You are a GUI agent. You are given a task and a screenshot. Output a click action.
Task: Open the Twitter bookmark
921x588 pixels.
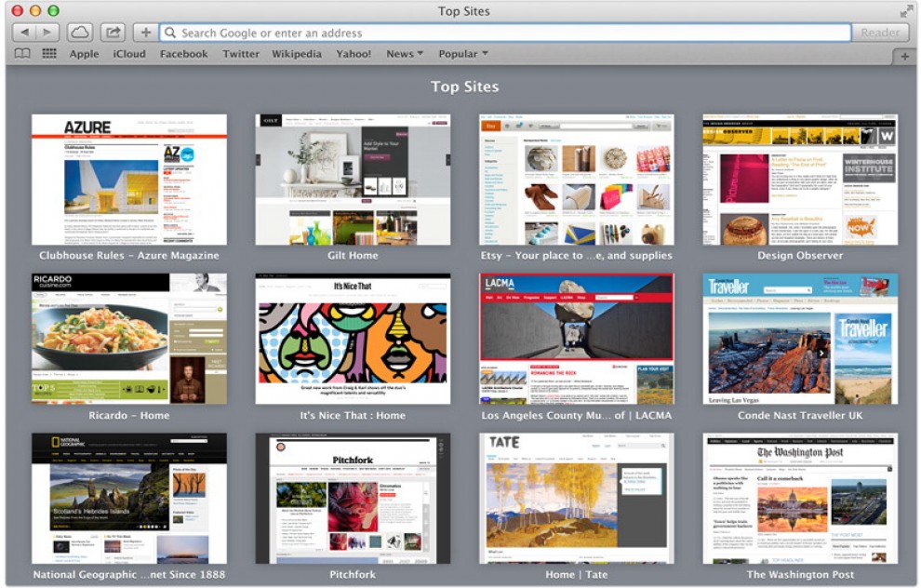pyautogui.click(x=241, y=54)
